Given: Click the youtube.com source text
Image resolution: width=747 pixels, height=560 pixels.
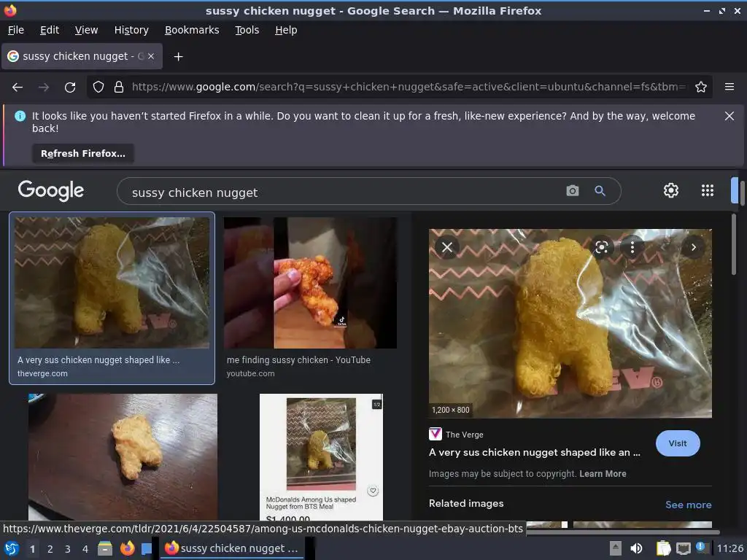Looking at the screenshot, I should [251, 374].
